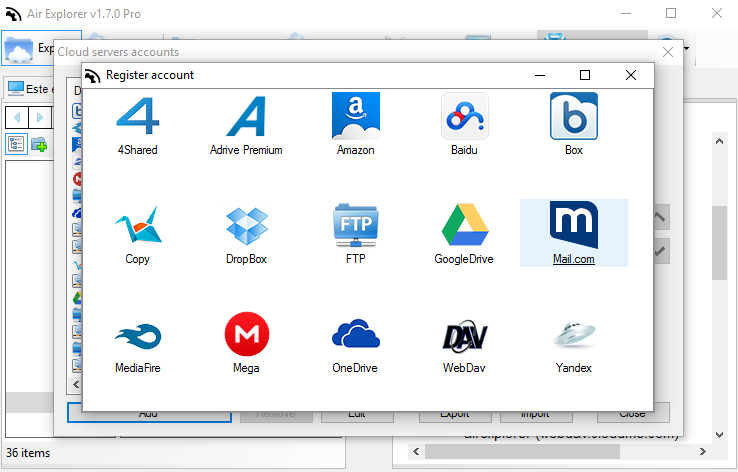Click the horizontal scrollbar thumb at bottom
This screenshot has height=472, width=738.
(x=522, y=452)
